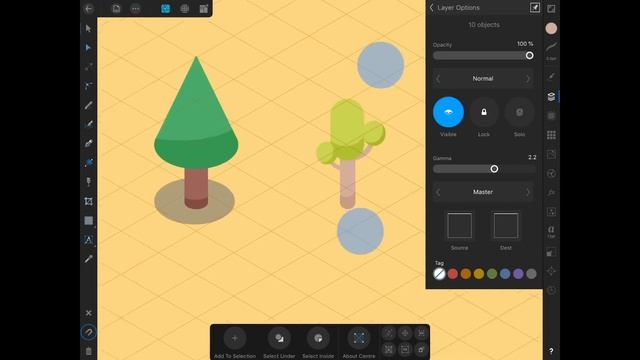Viewport: 640px width, 360px height.
Task: Select the Corner tool
Action: [88, 86]
